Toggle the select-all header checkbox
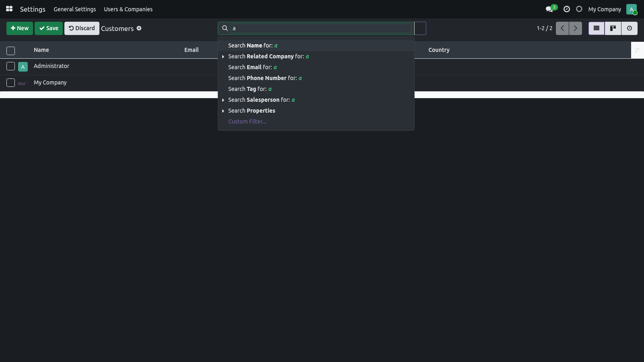Viewport: 644px width, 362px height. 11,51
